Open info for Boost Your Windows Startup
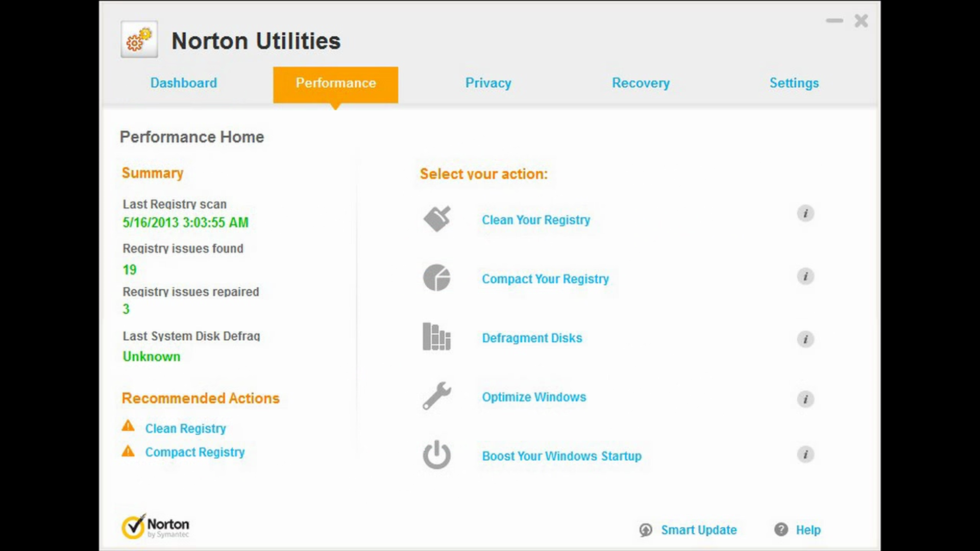This screenshot has width=980, height=551. point(805,454)
